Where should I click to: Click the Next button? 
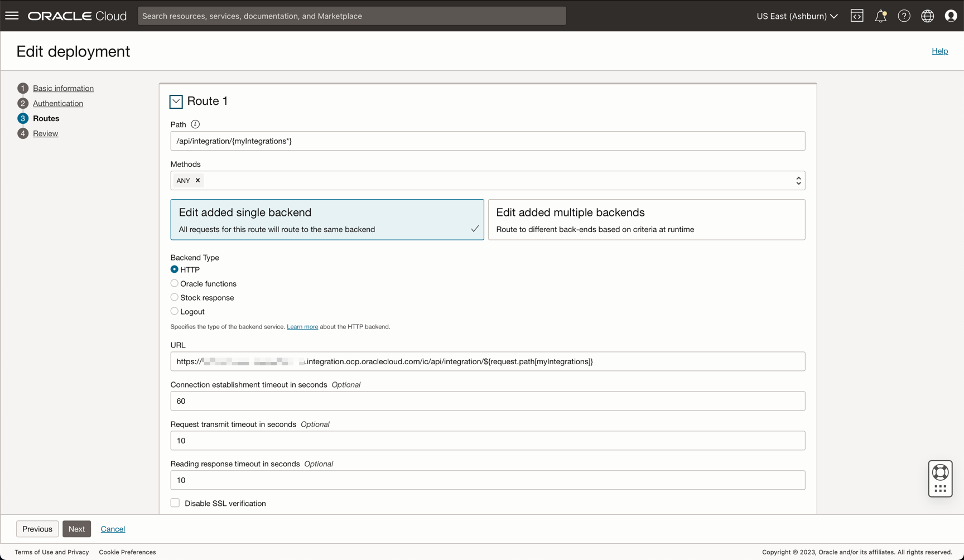tap(76, 529)
